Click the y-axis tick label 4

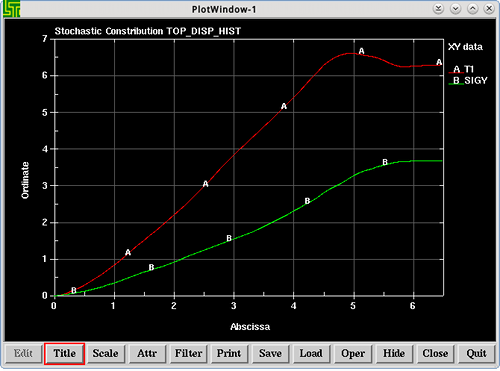(x=45, y=149)
